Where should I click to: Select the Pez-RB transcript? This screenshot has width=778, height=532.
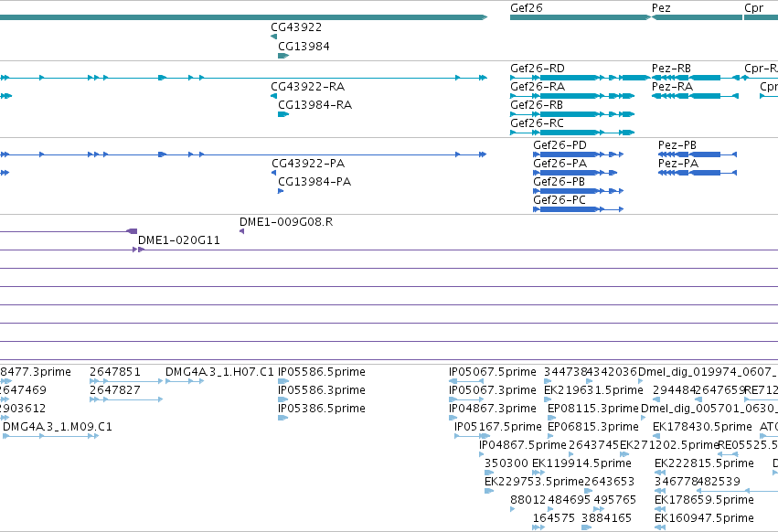pyautogui.click(x=696, y=78)
